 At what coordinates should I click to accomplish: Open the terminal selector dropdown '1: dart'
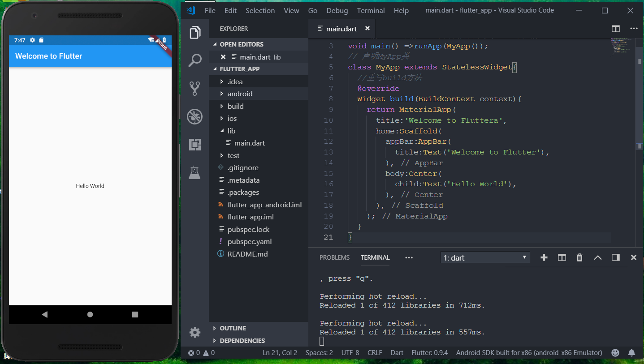(485, 257)
